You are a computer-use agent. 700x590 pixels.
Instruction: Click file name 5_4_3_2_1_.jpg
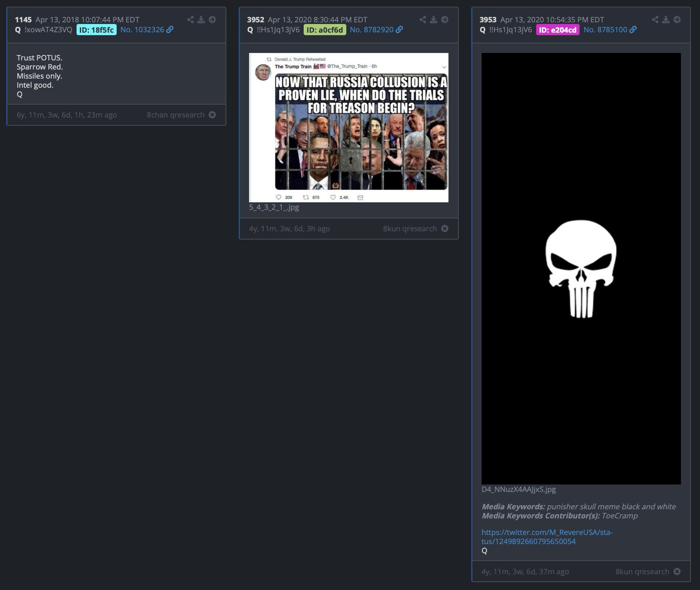[x=274, y=207]
